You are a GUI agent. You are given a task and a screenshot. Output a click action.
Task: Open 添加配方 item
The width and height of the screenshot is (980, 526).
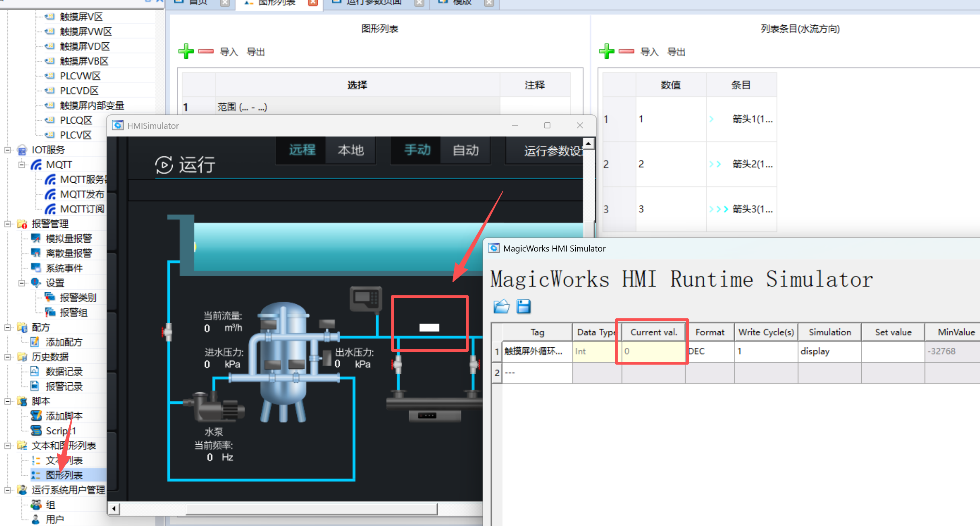[x=64, y=342]
